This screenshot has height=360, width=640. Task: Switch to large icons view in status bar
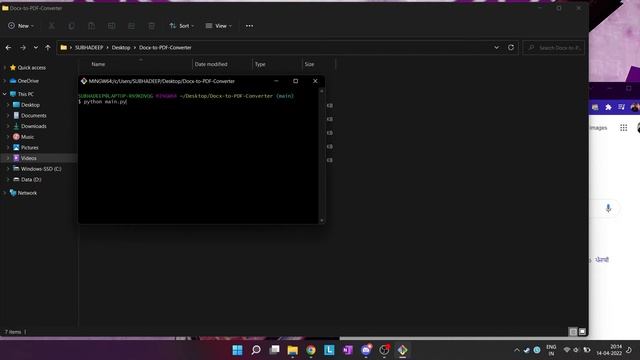[x=582, y=332]
